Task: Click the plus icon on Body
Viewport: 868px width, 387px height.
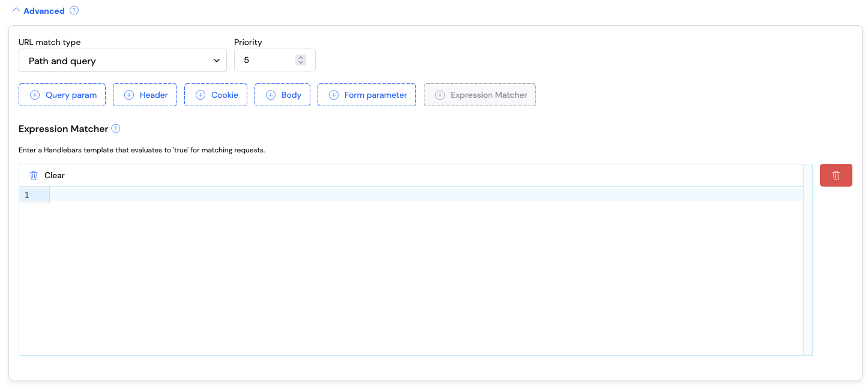Action: point(270,94)
